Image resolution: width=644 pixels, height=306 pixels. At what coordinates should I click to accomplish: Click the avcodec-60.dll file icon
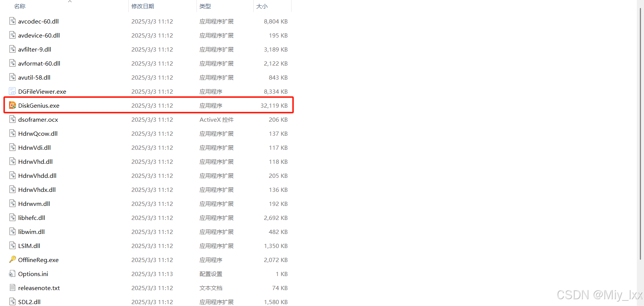pyautogui.click(x=12, y=21)
